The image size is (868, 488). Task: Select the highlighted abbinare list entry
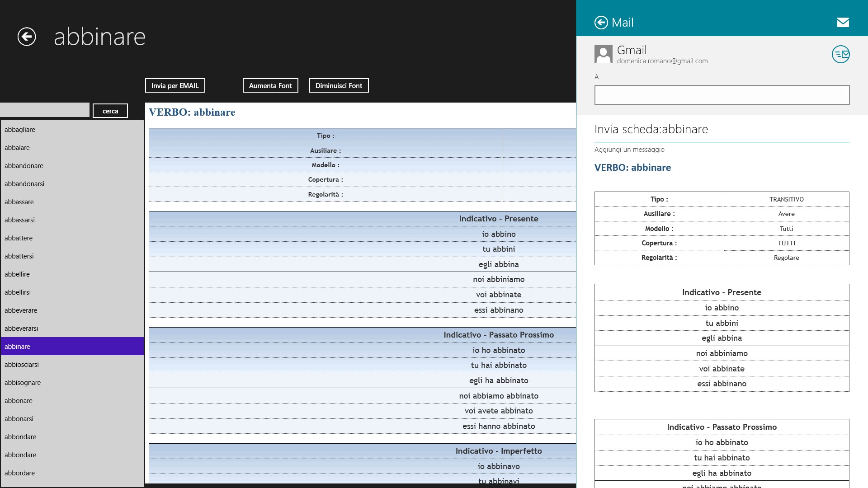click(x=18, y=347)
